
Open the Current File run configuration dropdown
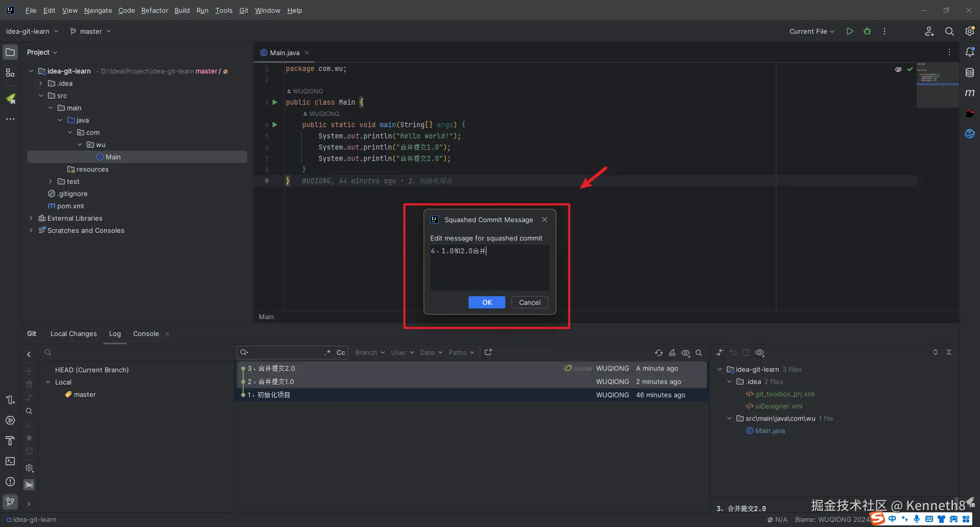click(x=812, y=31)
